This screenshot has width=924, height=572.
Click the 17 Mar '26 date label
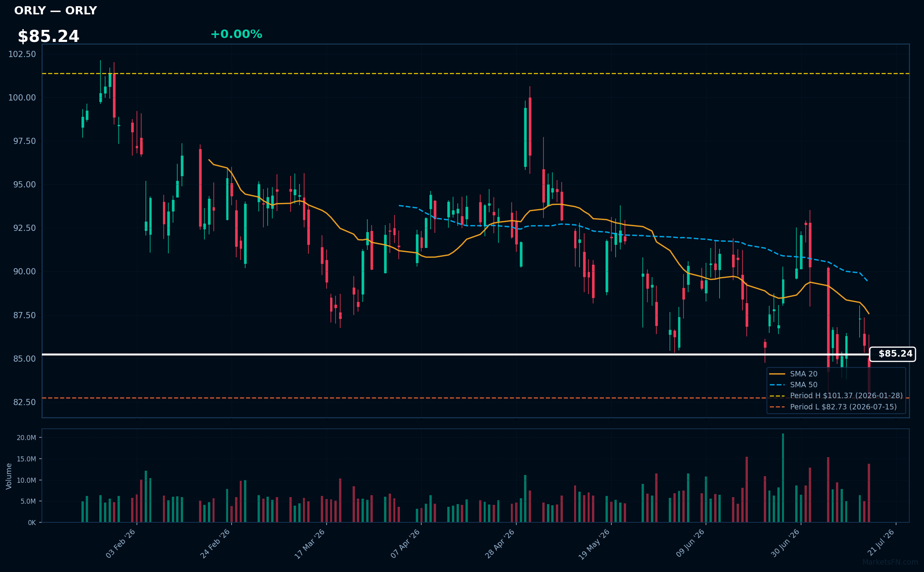click(x=310, y=544)
